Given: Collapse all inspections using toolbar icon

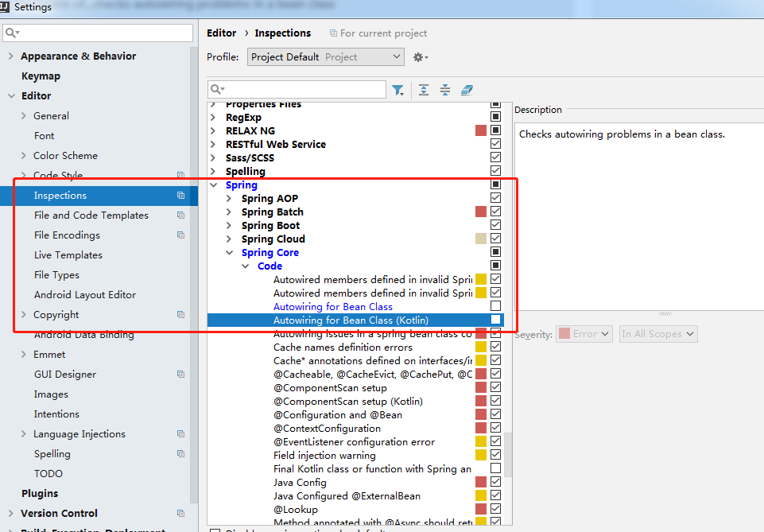Looking at the screenshot, I should coord(445,90).
